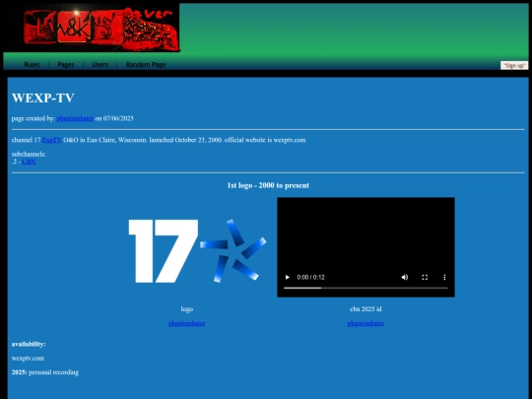Image resolution: width=532 pixels, height=399 pixels.
Task: Follow the ExpTV link
Action: (52, 140)
